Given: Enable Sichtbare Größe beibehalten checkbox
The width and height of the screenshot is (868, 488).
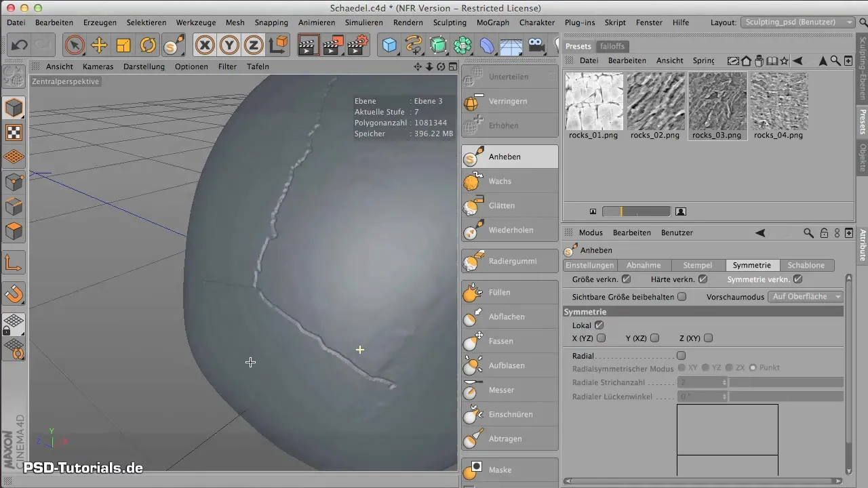Looking at the screenshot, I should click(682, 297).
